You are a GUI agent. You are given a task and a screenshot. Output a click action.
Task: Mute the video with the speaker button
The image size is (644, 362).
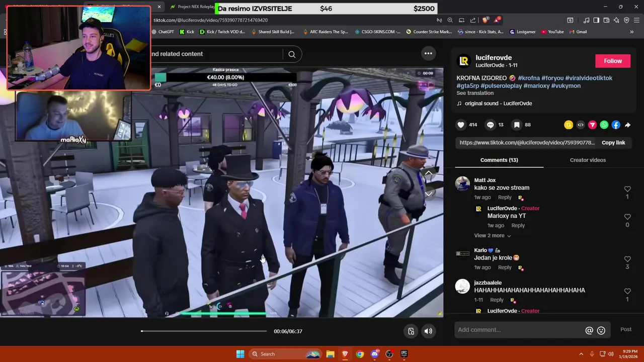(x=428, y=331)
